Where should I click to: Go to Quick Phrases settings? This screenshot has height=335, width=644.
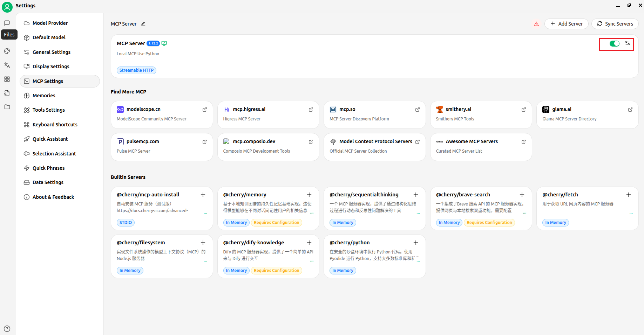(x=60, y=168)
